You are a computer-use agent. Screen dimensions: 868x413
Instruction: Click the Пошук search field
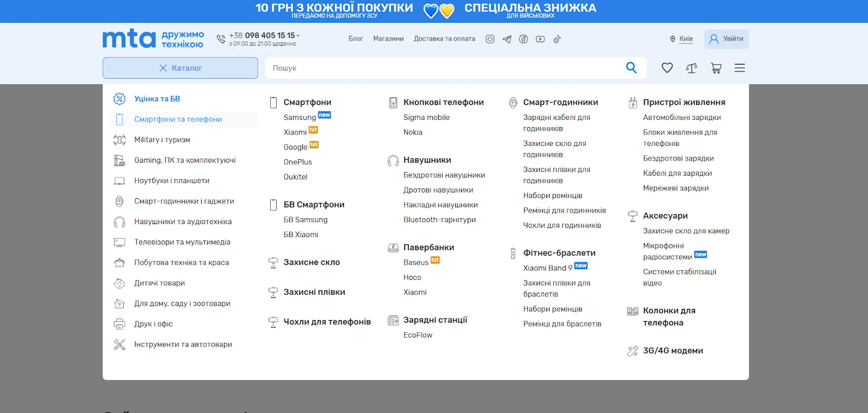tap(445, 68)
